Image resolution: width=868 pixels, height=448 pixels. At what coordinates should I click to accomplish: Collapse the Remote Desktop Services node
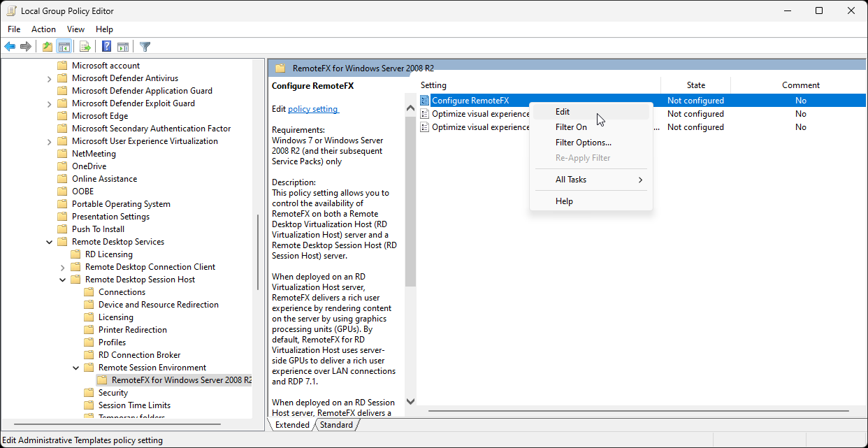(49, 241)
